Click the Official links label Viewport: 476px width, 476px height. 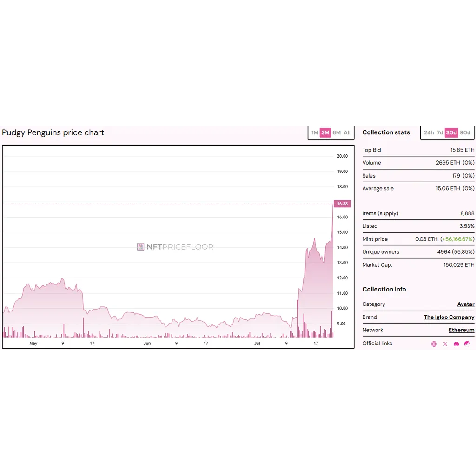pyautogui.click(x=377, y=344)
